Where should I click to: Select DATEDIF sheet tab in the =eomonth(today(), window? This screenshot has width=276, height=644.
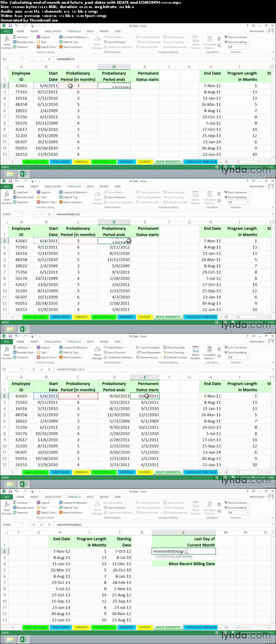click(x=145, y=627)
